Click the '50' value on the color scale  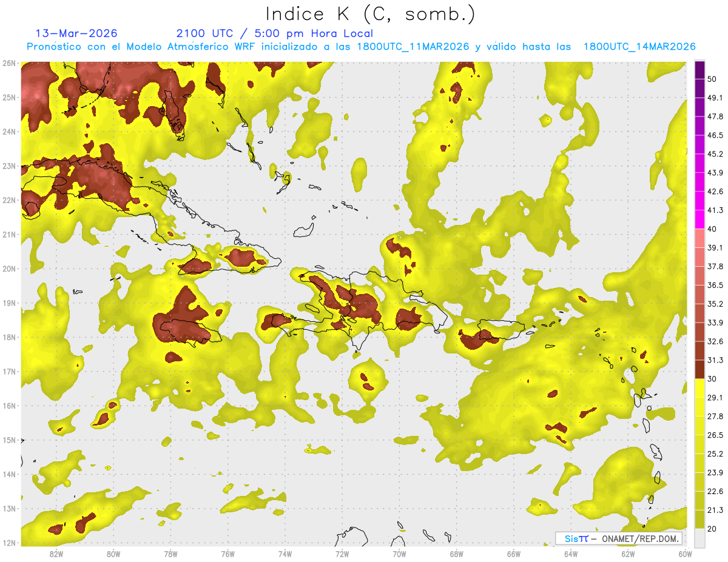[713, 79]
